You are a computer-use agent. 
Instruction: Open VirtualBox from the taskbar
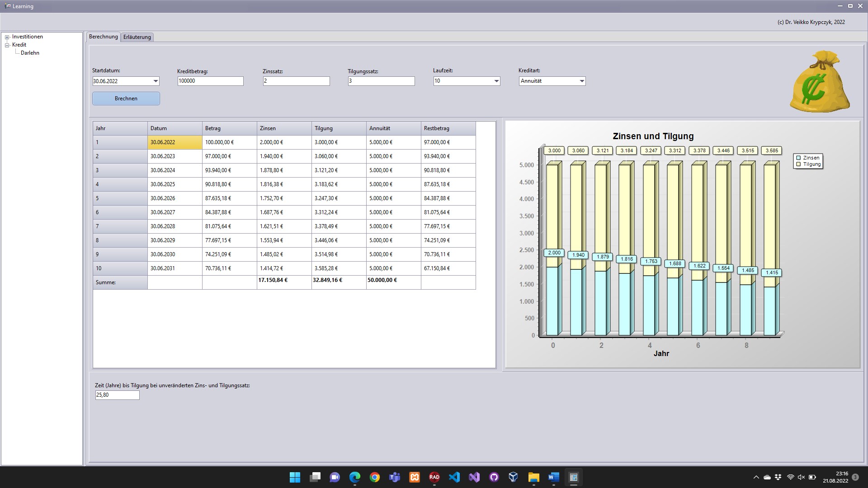(x=513, y=477)
